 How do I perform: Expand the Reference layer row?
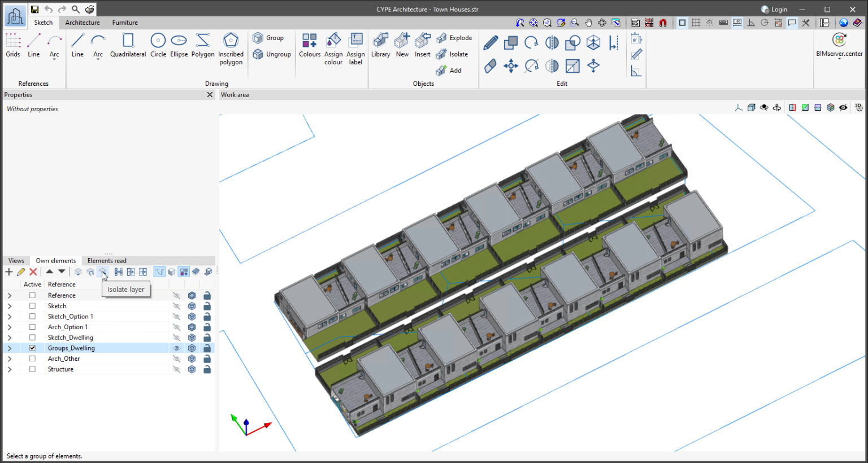pyautogui.click(x=9, y=295)
